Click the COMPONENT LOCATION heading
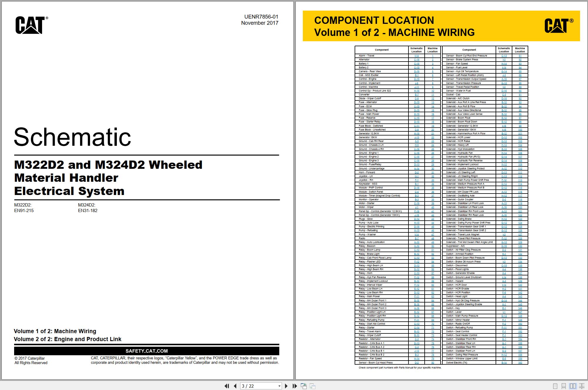 click(x=374, y=20)
